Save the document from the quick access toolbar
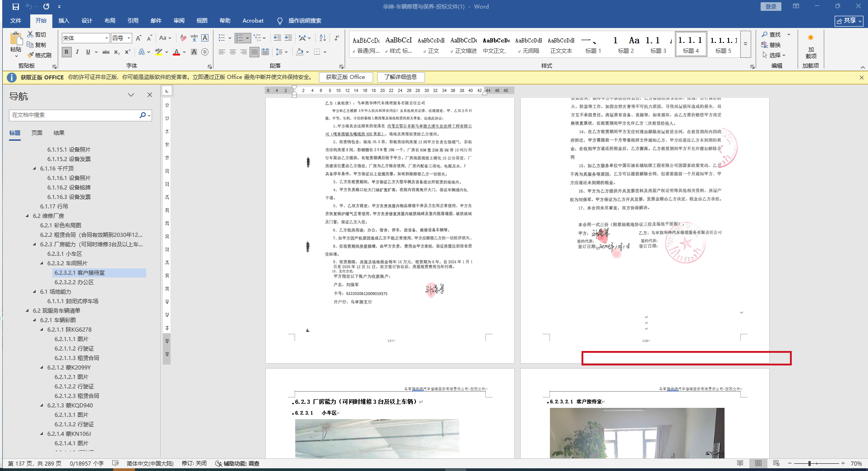The height and width of the screenshot is (471, 868). (x=15, y=7)
